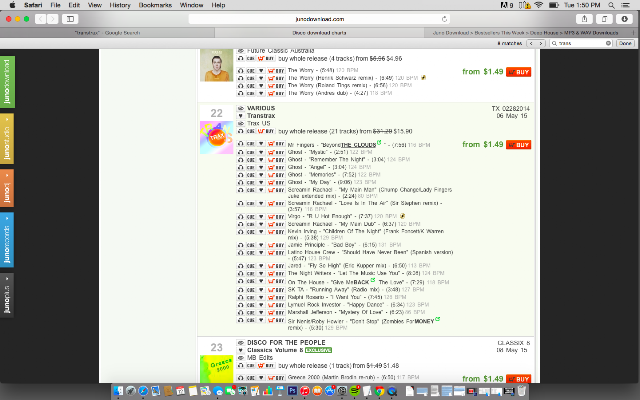Open Finder from the Dock
640x400 pixels.
tap(118, 391)
